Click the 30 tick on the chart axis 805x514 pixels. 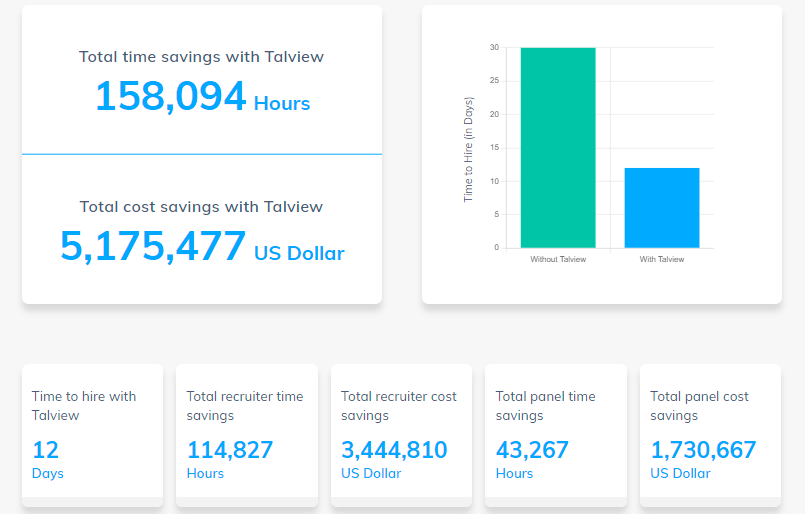coord(494,47)
